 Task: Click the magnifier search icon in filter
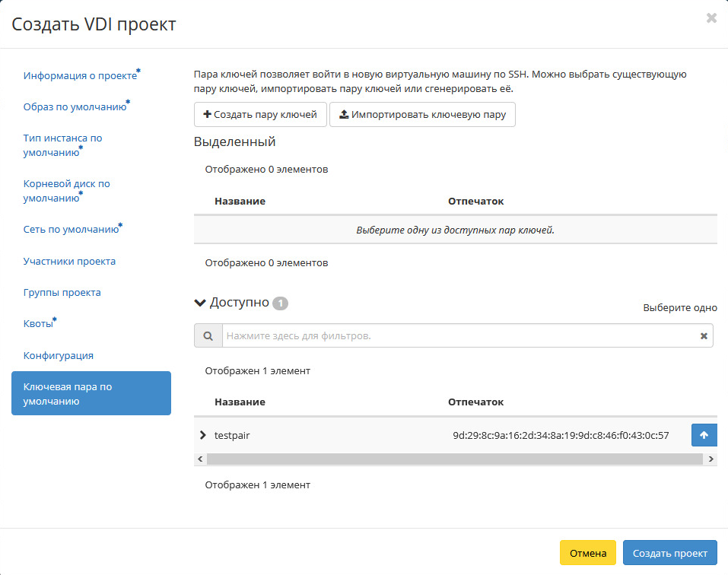(x=208, y=335)
